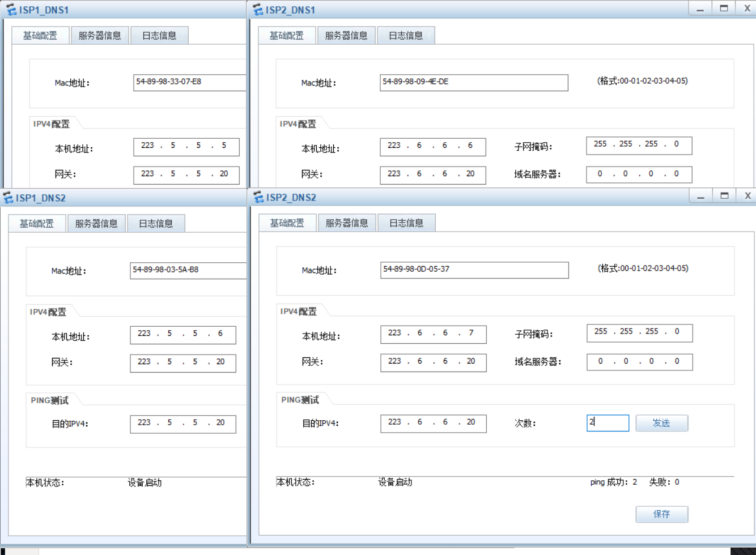Maximize the ISP2_DNS2 window
Viewport: 756px width, 555px height.
pyautogui.click(x=724, y=195)
